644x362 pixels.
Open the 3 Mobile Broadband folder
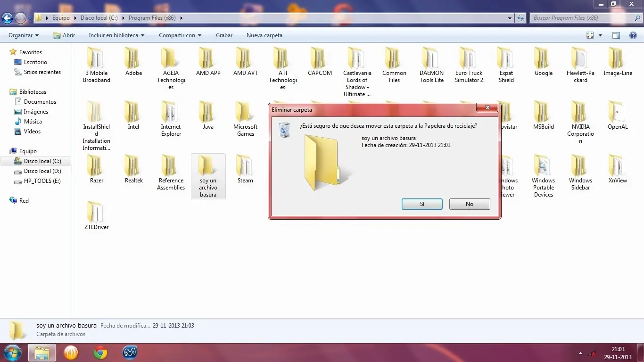click(x=97, y=65)
